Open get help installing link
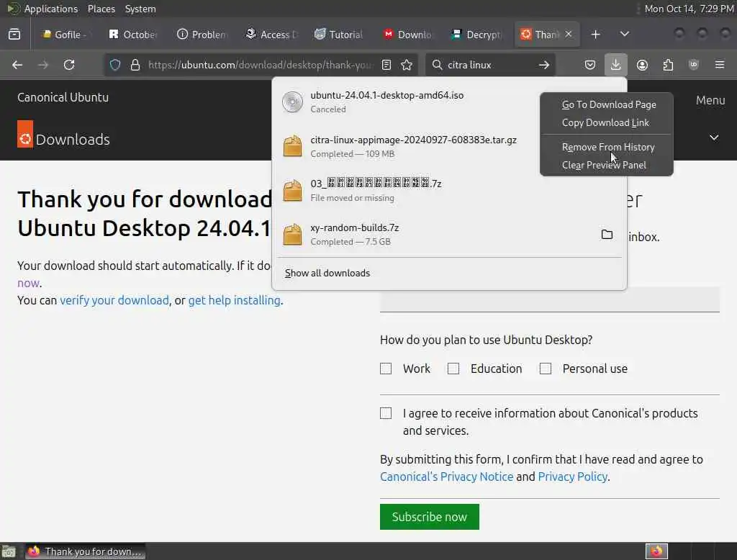Image resolution: width=737 pixels, height=560 pixels. pos(234,300)
